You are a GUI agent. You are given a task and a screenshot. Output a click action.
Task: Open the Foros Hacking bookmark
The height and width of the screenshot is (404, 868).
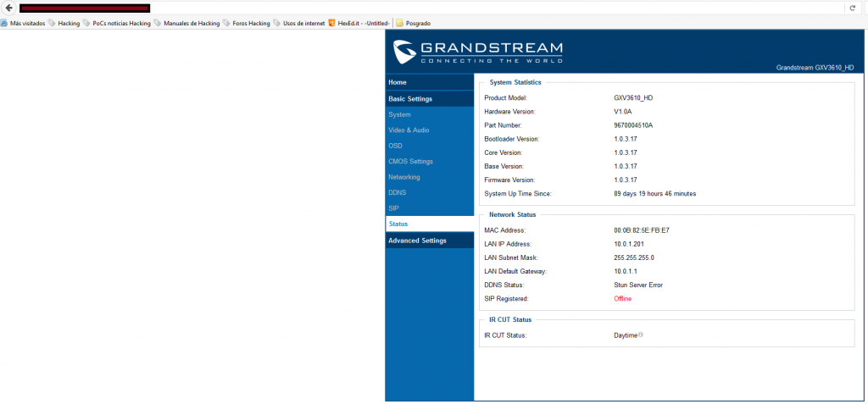click(x=246, y=24)
